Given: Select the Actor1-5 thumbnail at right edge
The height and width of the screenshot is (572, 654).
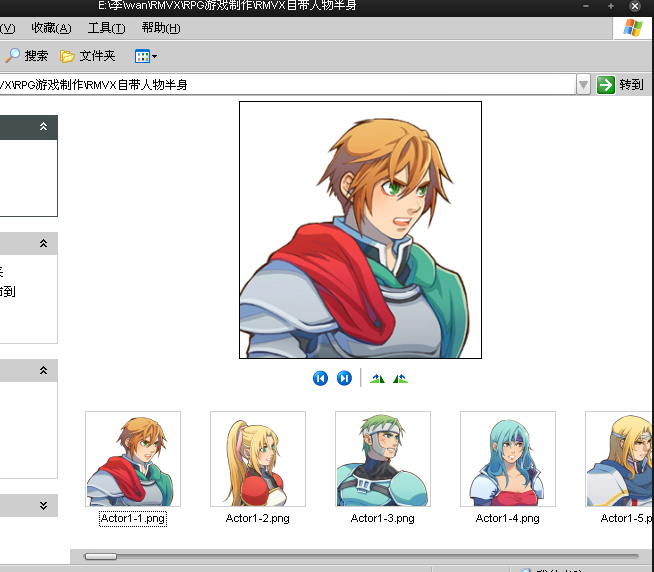Looking at the screenshot, I should tap(619, 459).
